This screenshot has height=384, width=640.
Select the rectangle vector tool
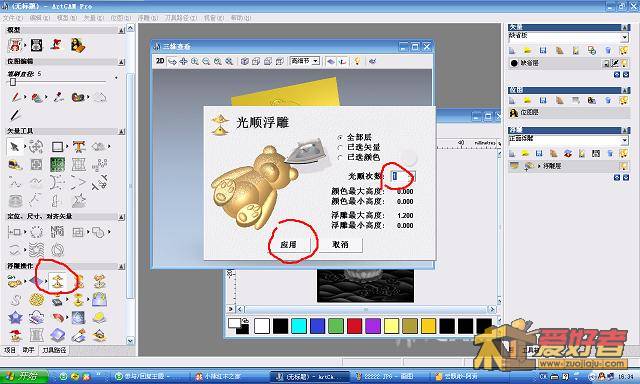[x=57, y=146]
